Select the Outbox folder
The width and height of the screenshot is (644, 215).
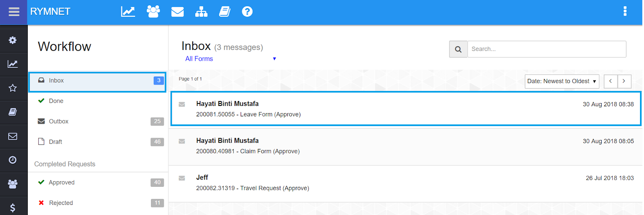click(58, 121)
